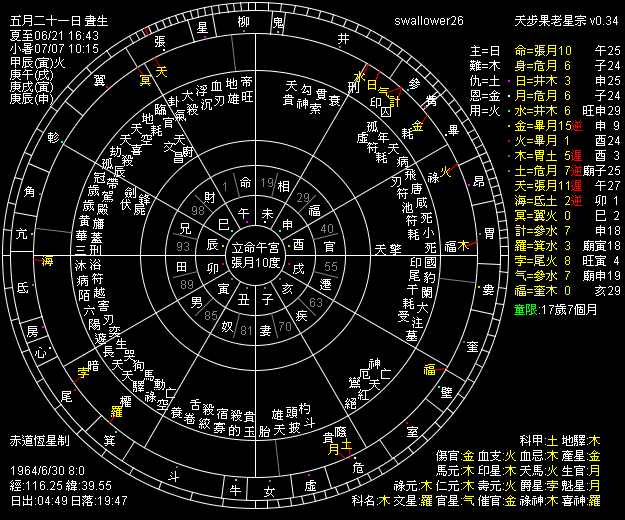Select the 夏至06/21 16:43 solar term line

[x=46, y=33]
